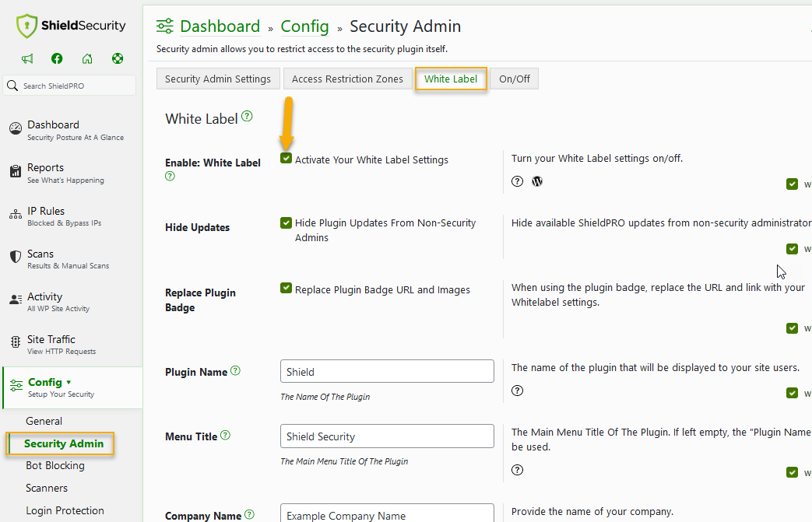The height and width of the screenshot is (522, 812).
Task: Open Login Protection config submenu
Action: click(x=65, y=510)
